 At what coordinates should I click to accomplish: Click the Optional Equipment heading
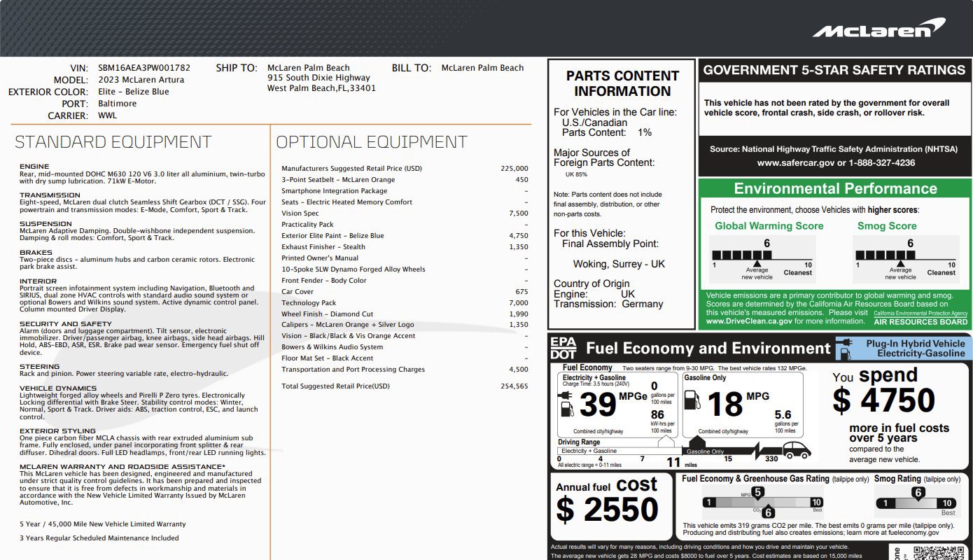[372, 142]
